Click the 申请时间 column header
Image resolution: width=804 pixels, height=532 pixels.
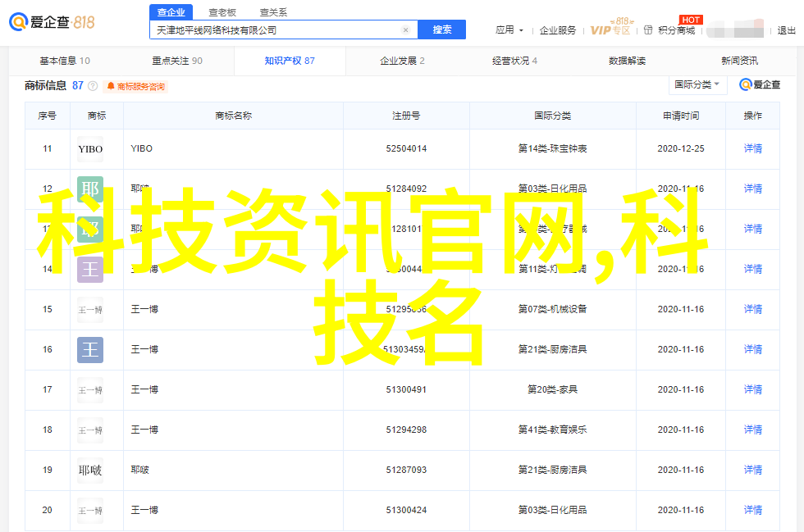pos(681,116)
